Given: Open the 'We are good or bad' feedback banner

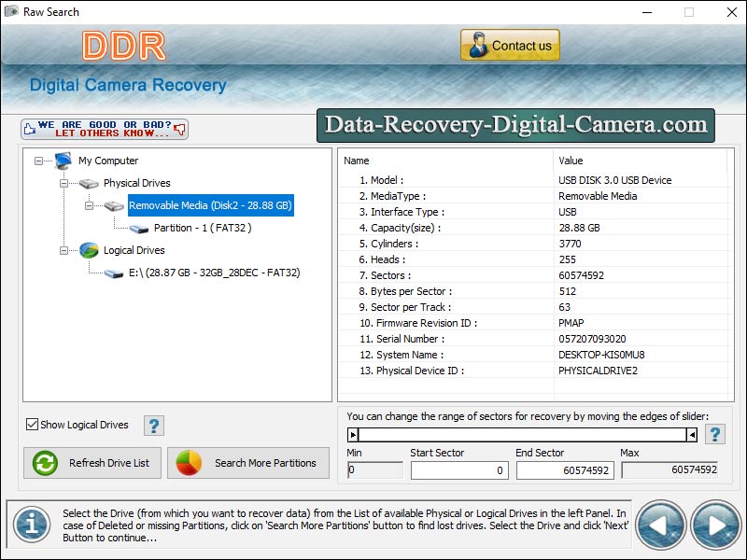Looking at the screenshot, I should [105, 129].
